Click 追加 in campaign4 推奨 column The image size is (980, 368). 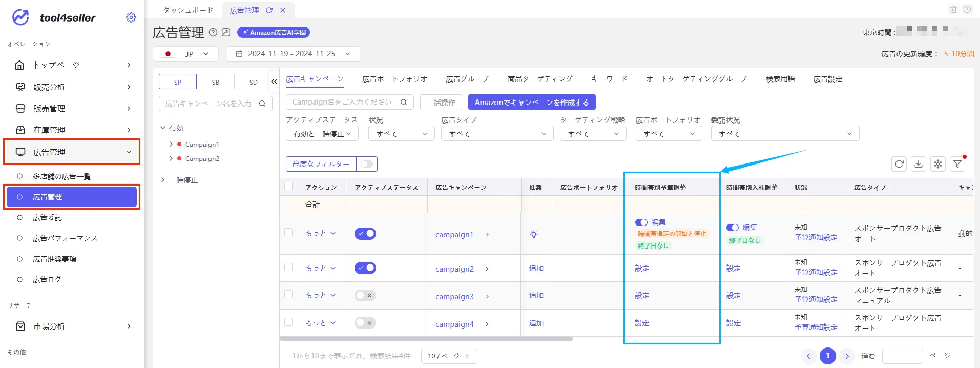[x=536, y=323]
